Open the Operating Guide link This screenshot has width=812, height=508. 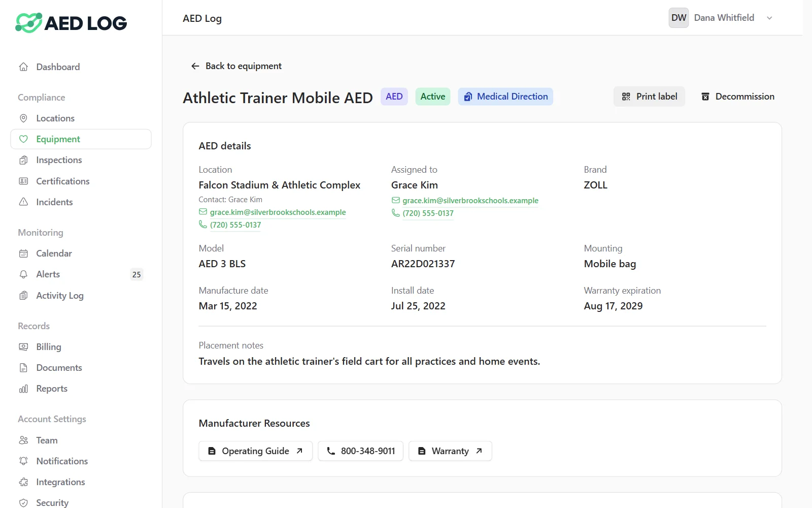[255, 451]
